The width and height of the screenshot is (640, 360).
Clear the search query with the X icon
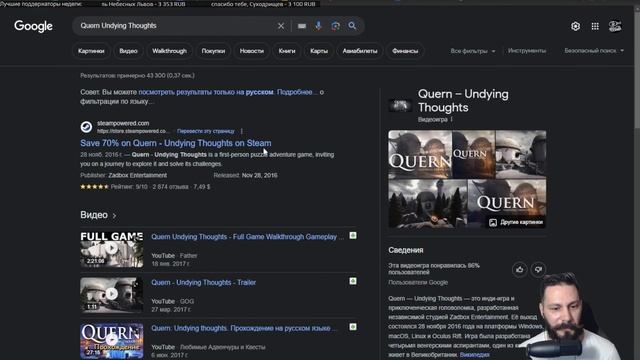[281, 26]
